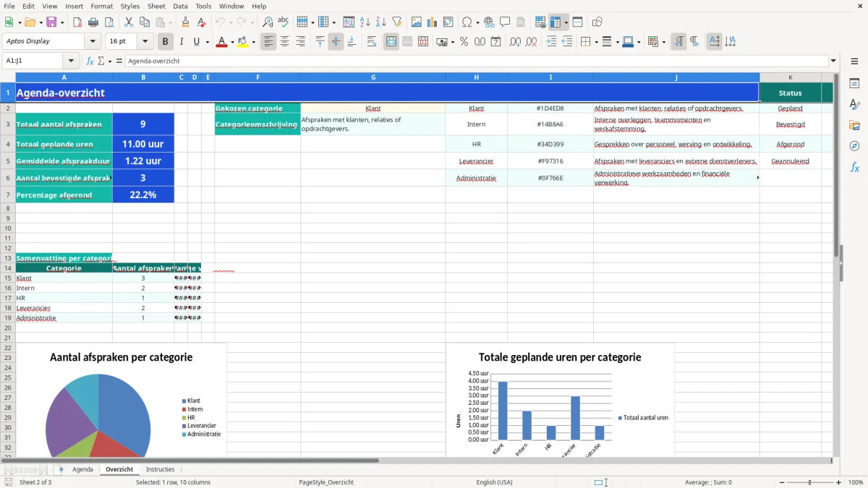868x488 pixels.
Task: Toggle Align Right
Action: pos(300,42)
